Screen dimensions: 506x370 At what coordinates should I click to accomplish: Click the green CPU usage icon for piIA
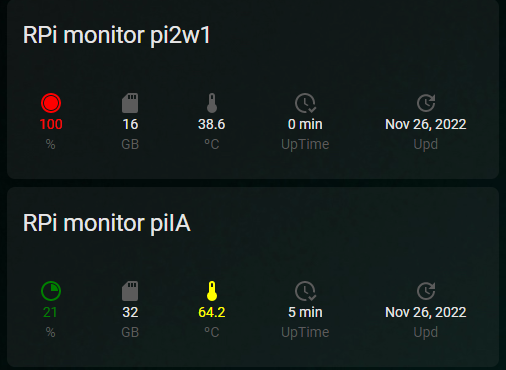[51, 291]
